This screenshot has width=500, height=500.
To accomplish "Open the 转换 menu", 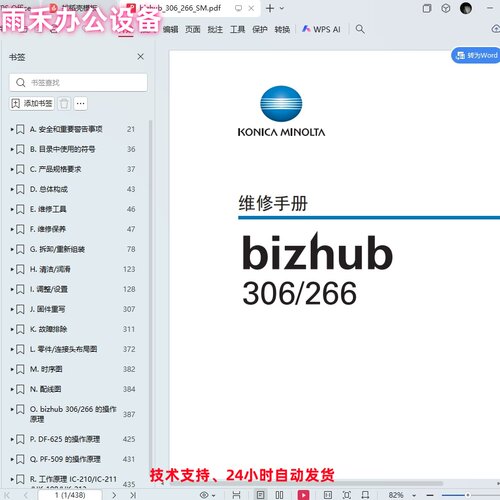I will [282, 29].
